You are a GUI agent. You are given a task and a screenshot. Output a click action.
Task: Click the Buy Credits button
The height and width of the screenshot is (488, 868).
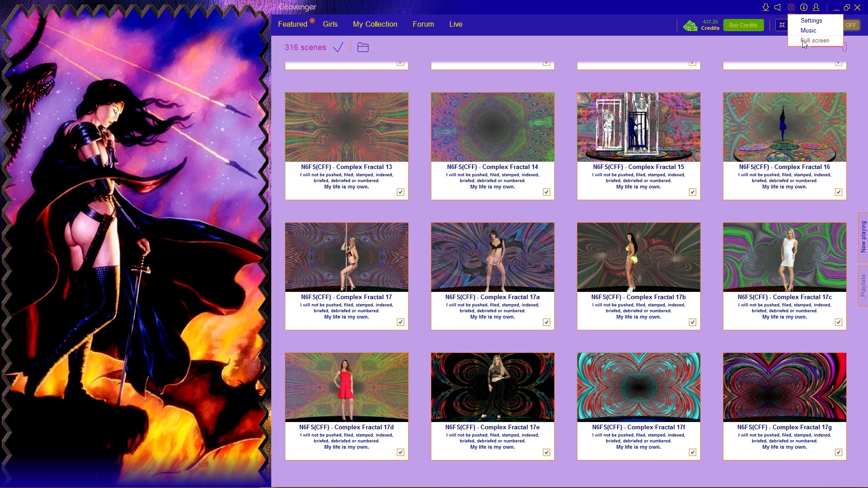(x=743, y=25)
